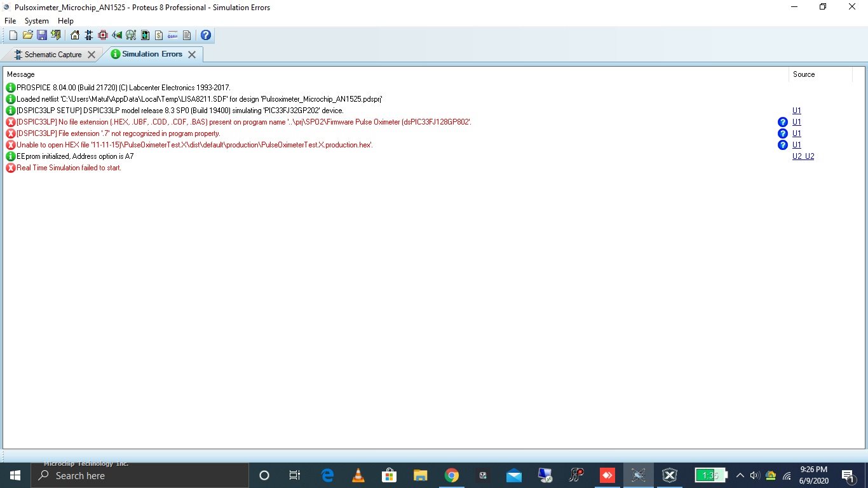868x488 pixels.
Task: Close the Simulation Errors tab
Action: (x=192, y=55)
